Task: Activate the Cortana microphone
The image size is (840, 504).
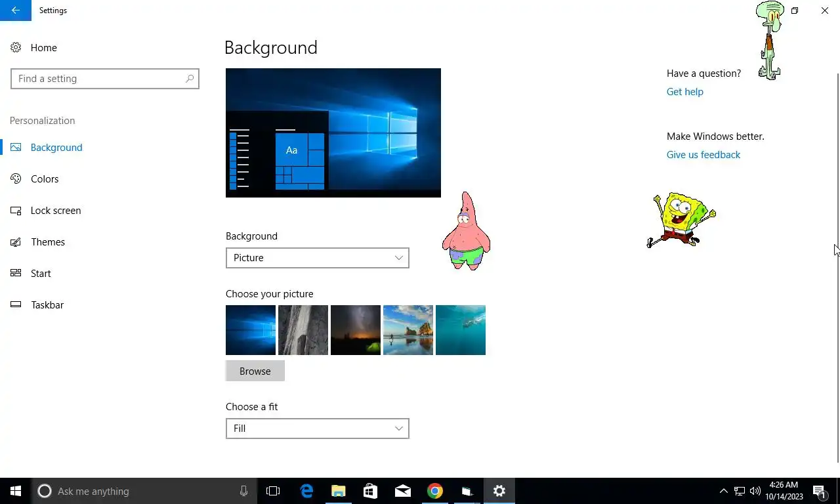Action: point(243,491)
